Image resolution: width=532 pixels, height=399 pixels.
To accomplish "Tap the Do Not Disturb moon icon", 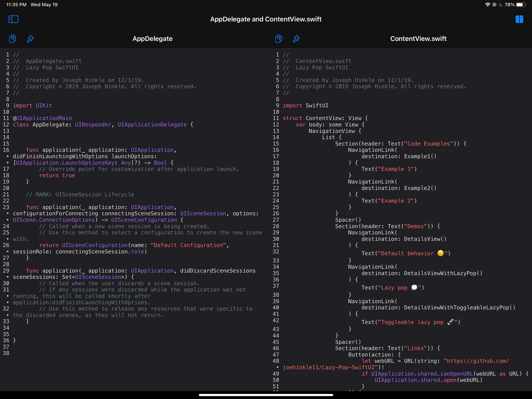I will (501, 4).
